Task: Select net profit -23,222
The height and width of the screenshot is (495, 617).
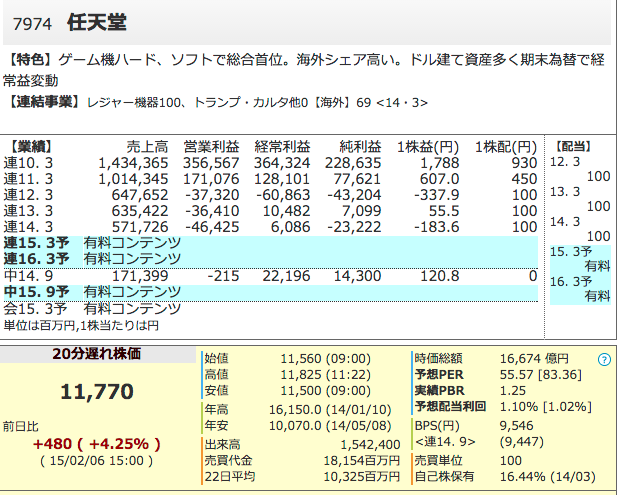Action: click(x=354, y=227)
